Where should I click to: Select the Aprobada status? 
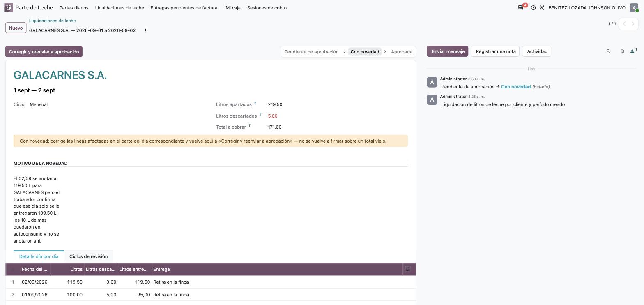coord(402,52)
